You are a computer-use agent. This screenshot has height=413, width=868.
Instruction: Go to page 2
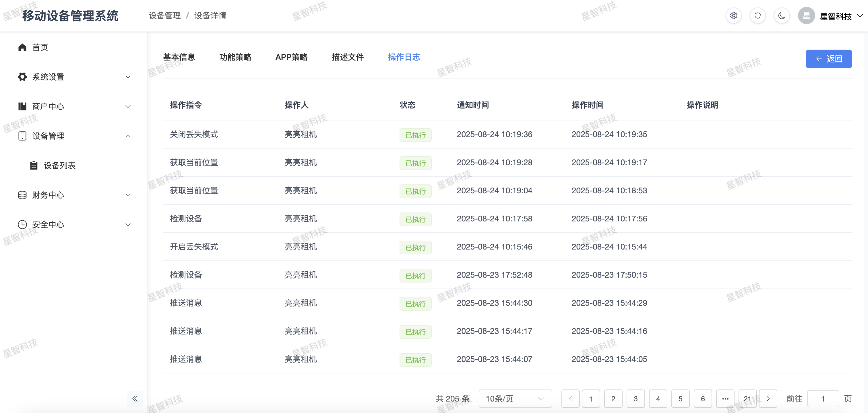(613, 399)
